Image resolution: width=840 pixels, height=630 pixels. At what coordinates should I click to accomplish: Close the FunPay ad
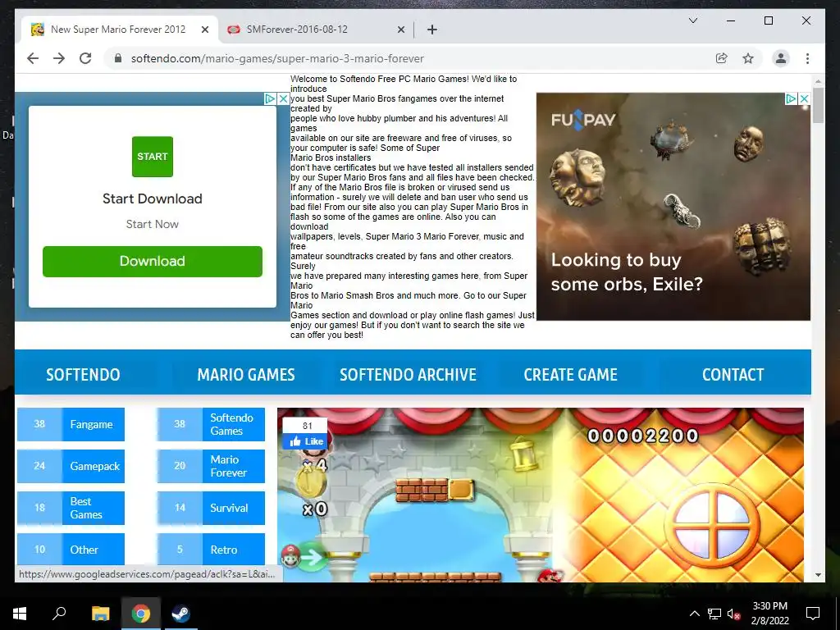804,98
